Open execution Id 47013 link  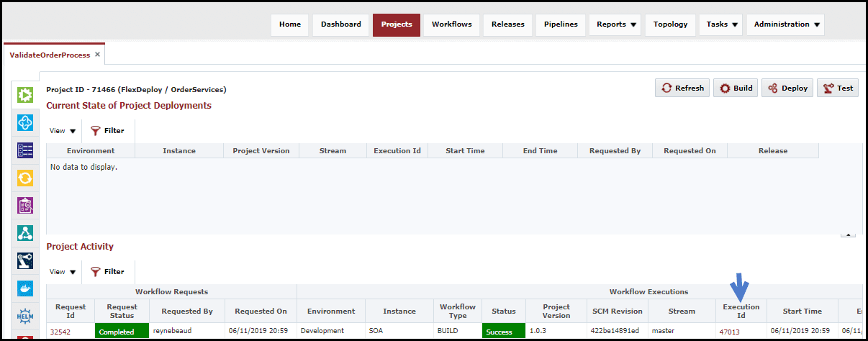[730, 332]
